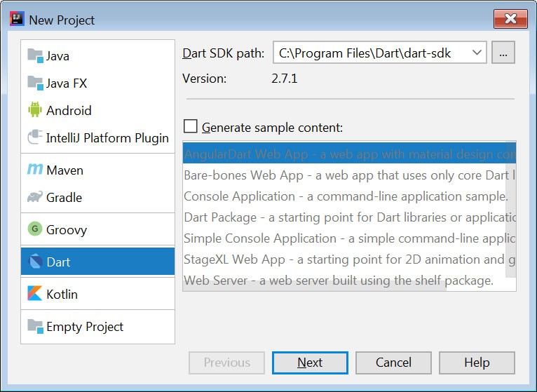This screenshot has width=537, height=392.
Task: Expand the Dart SDK path dropdown
Action: (477, 53)
